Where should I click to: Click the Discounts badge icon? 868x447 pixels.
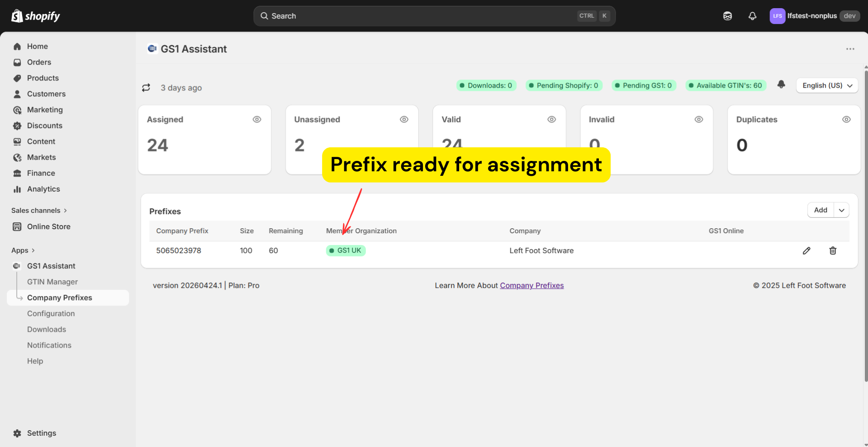coord(17,126)
